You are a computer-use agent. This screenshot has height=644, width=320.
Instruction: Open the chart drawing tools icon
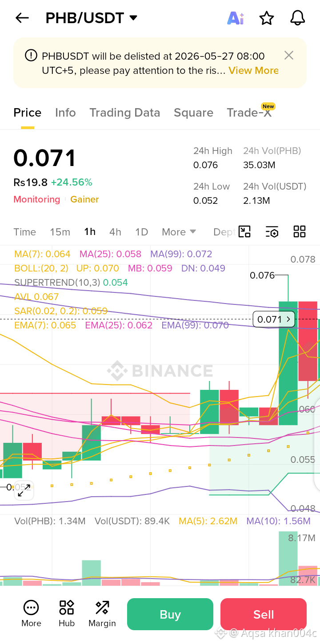[244, 231]
